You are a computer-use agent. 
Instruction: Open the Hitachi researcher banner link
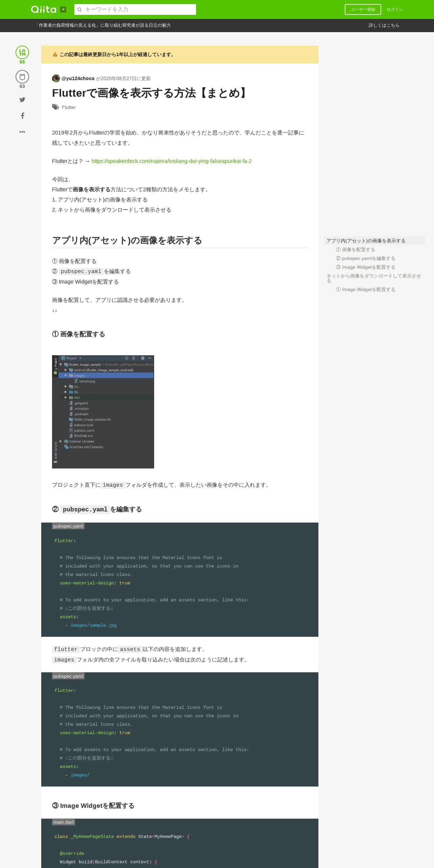pos(103,25)
